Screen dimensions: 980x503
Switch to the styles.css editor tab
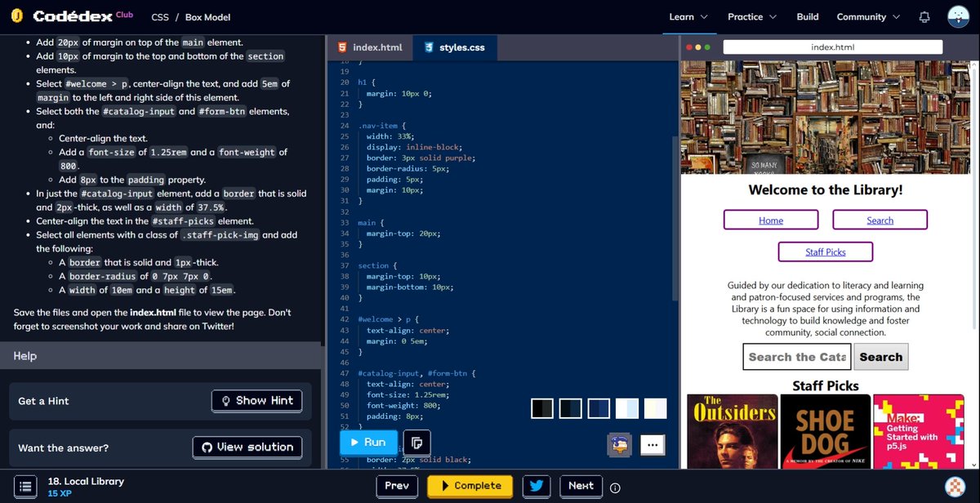click(x=454, y=47)
